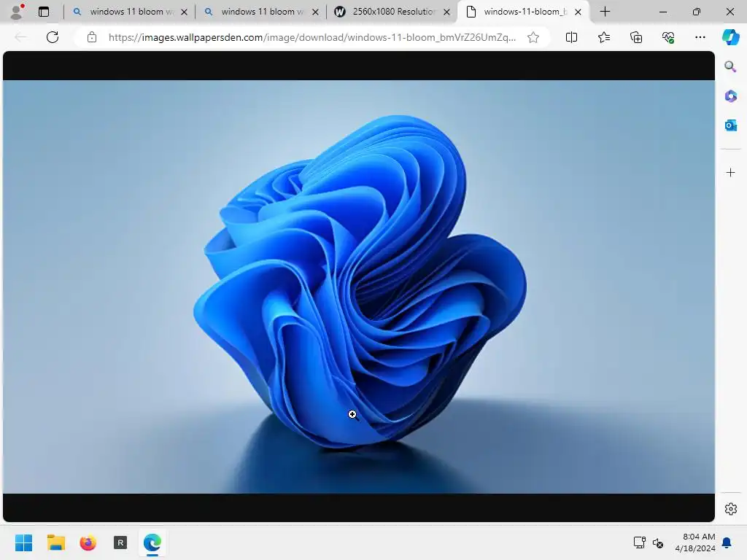Launch Firefox from the taskbar
Screen dimensions: 747x560
click(88, 542)
